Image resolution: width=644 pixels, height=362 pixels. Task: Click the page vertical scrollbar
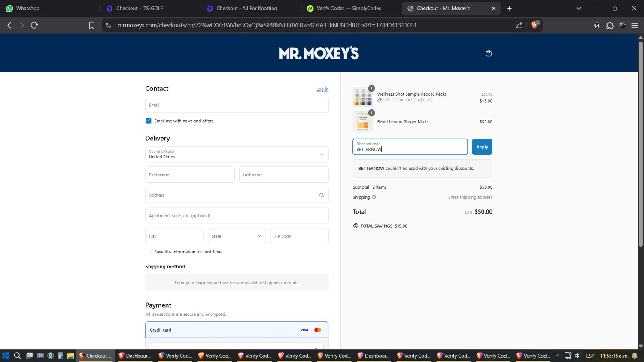641,144
